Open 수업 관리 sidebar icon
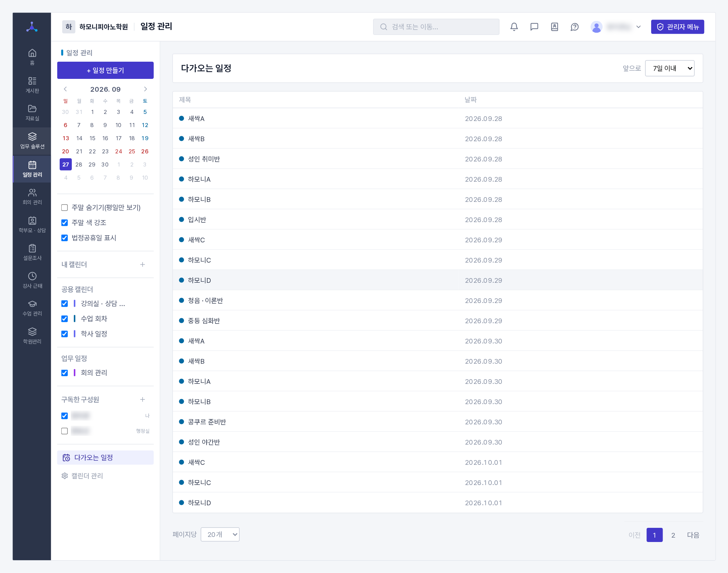The height and width of the screenshot is (573, 728). coord(32,308)
